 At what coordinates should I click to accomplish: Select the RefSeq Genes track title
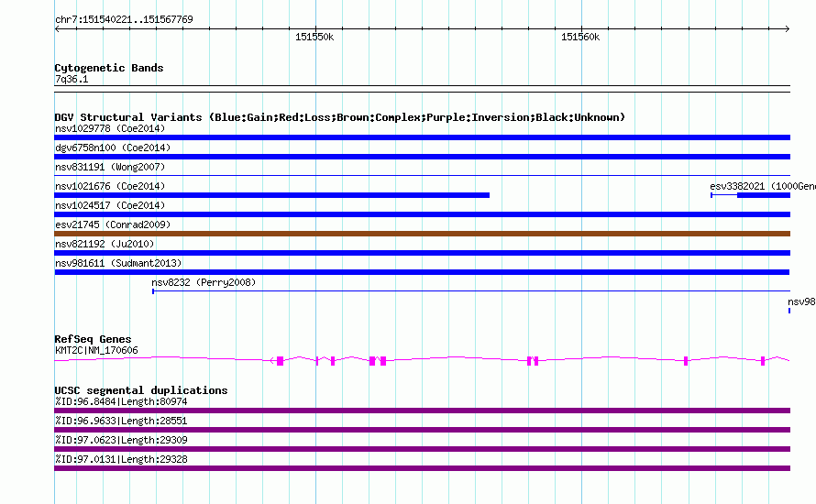pos(93,339)
